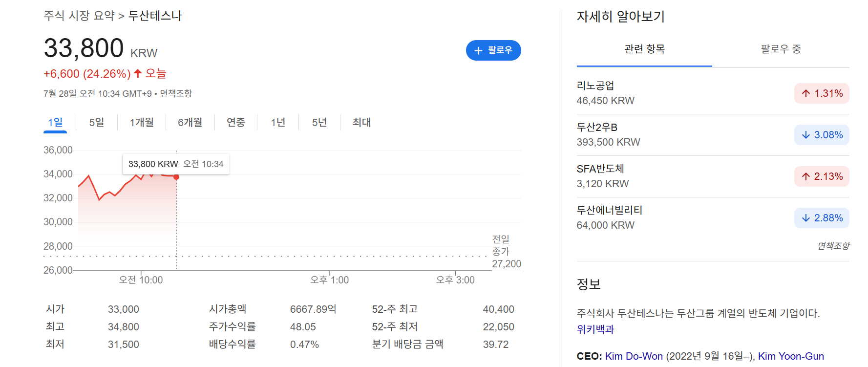Click the 3.08% down-change badge
This screenshot has height=367, width=868.
pos(822,135)
